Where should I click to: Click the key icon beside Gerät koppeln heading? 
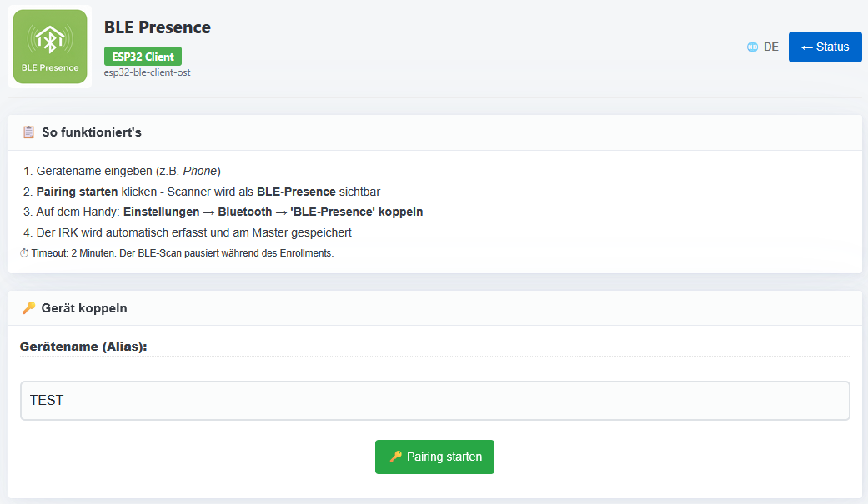[x=28, y=308]
